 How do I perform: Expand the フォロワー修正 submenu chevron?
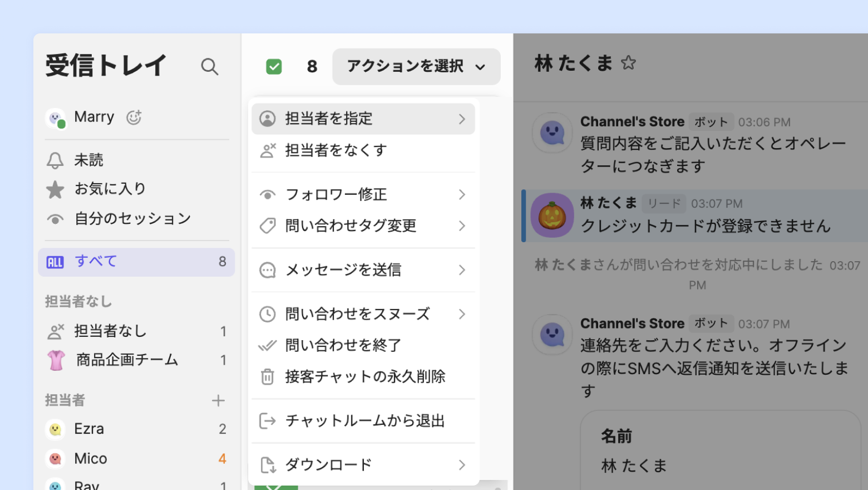point(462,194)
